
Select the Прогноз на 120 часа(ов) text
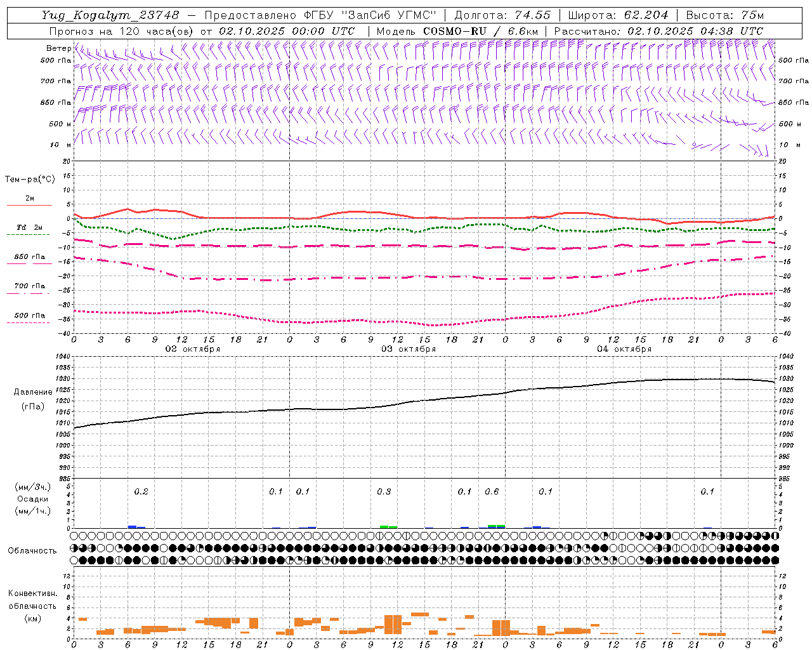(x=122, y=30)
